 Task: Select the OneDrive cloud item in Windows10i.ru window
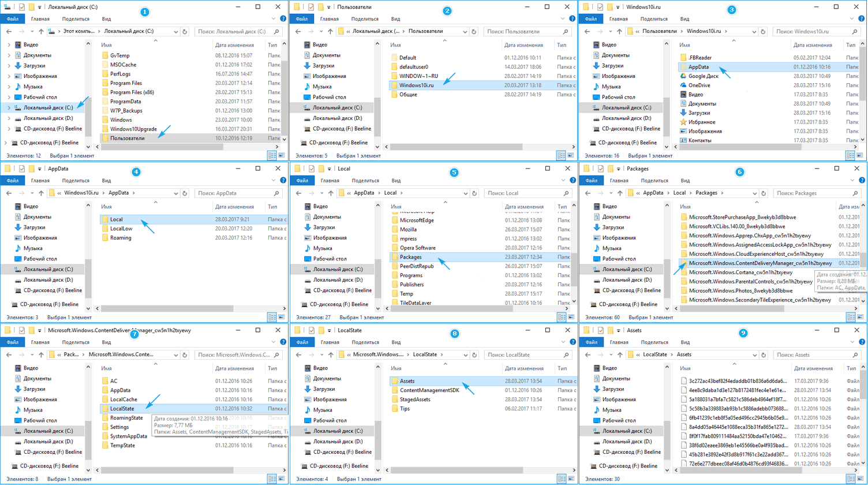coord(683,85)
